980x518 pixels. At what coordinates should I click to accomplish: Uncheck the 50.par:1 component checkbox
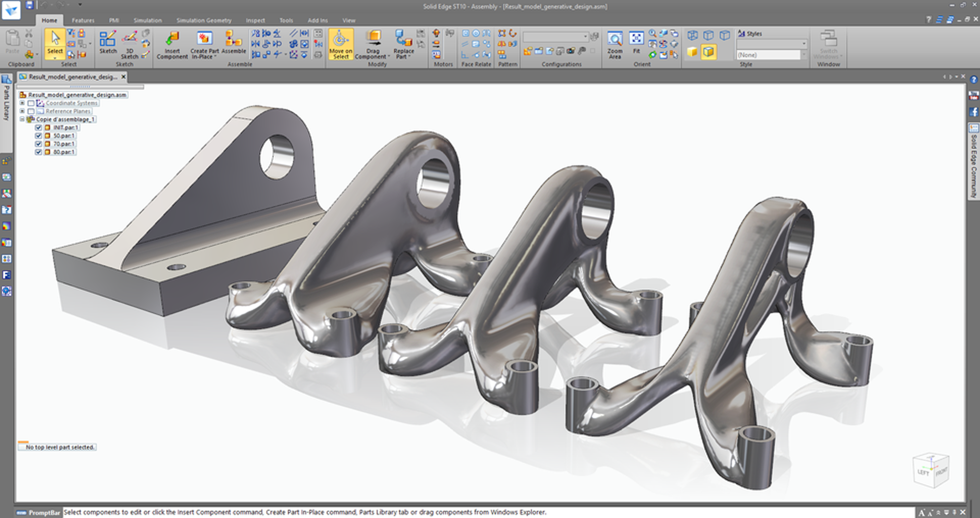(x=40, y=136)
